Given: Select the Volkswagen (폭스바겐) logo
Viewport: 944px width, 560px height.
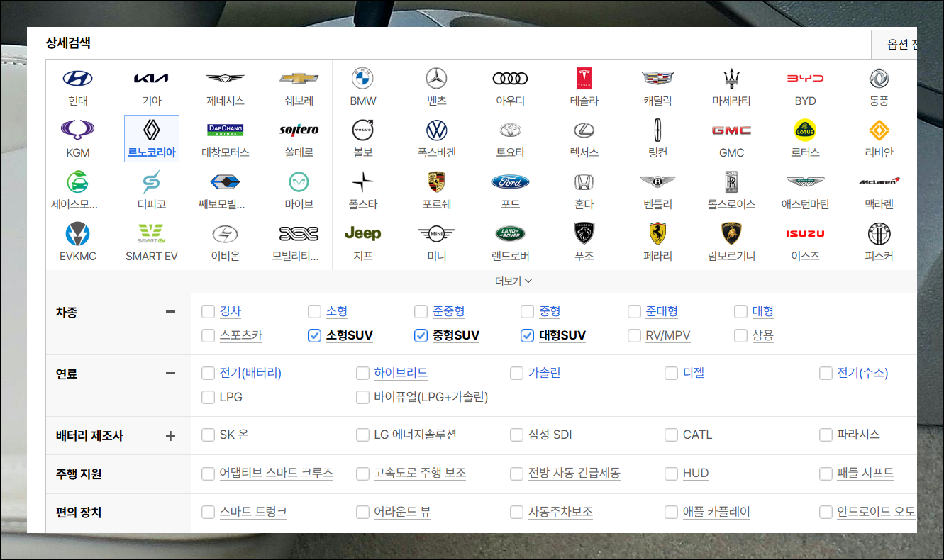Looking at the screenshot, I should (x=437, y=130).
